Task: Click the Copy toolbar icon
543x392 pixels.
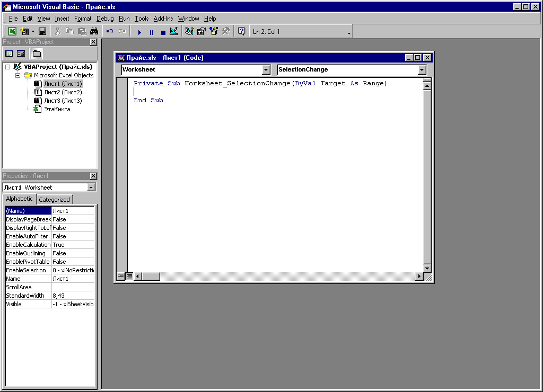Action: pos(69,31)
